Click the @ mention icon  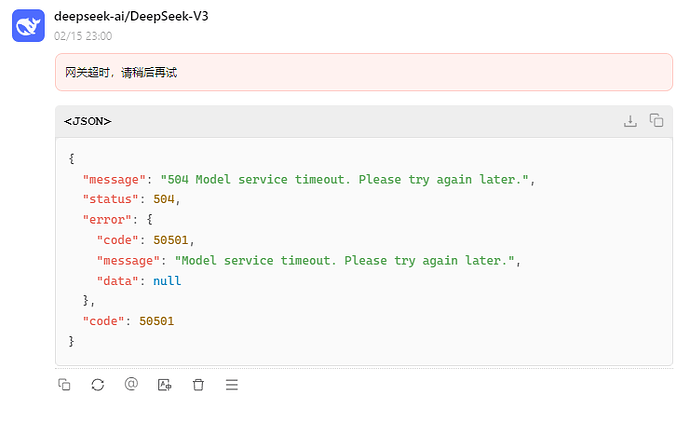[x=131, y=384]
